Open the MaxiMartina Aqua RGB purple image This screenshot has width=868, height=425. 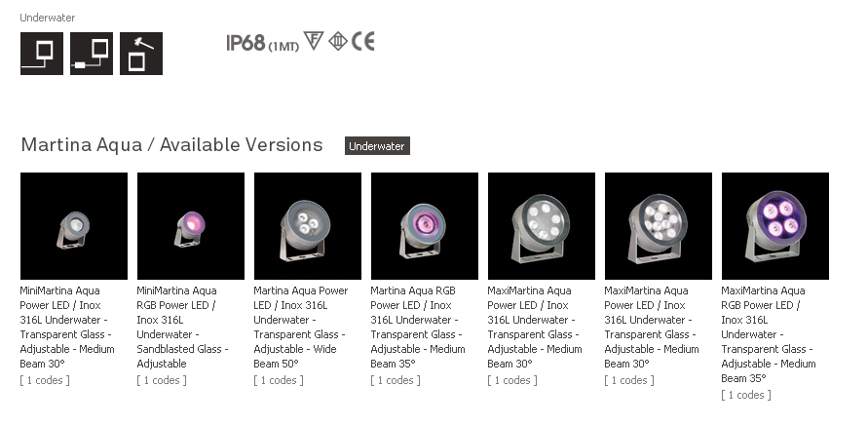pos(775,226)
